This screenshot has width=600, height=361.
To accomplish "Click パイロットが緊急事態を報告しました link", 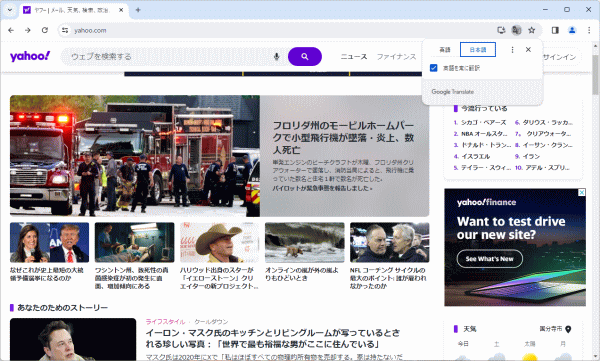I will tap(322, 188).
